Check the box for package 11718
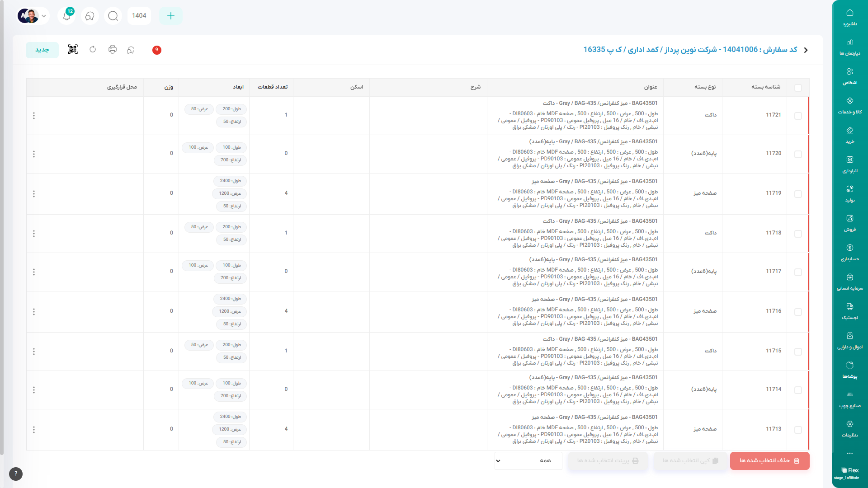 click(x=798, y=234)
